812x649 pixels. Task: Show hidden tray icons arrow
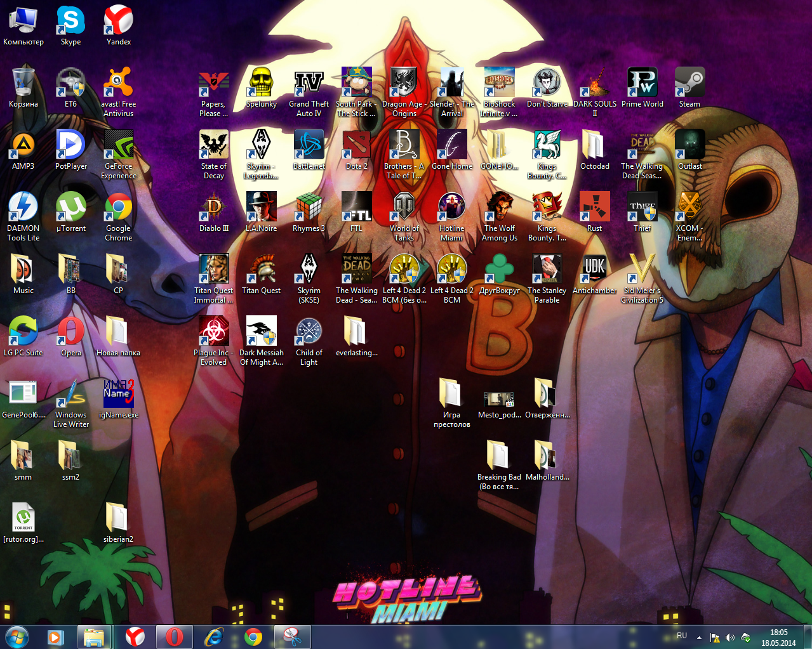(x=699, y=638)
